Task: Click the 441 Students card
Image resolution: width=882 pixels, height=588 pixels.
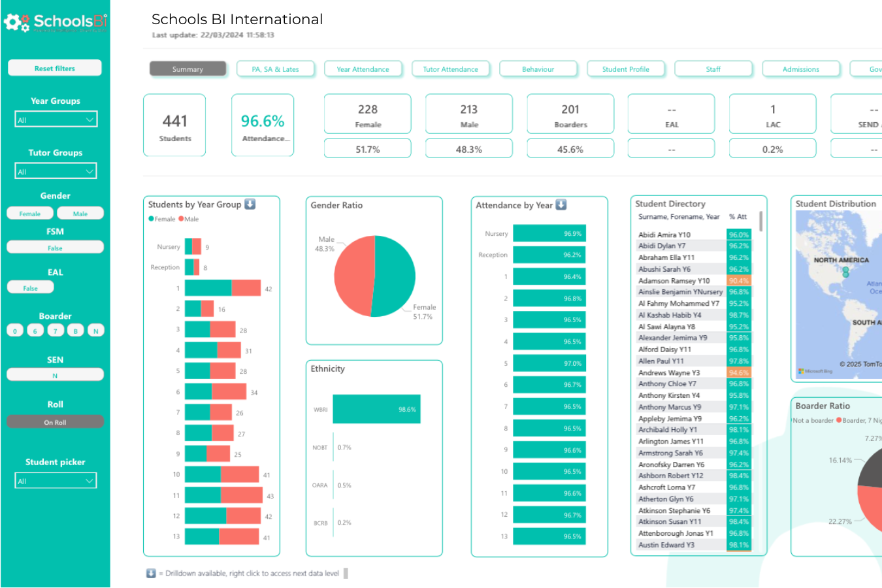Action: click(x=174, y=125)
